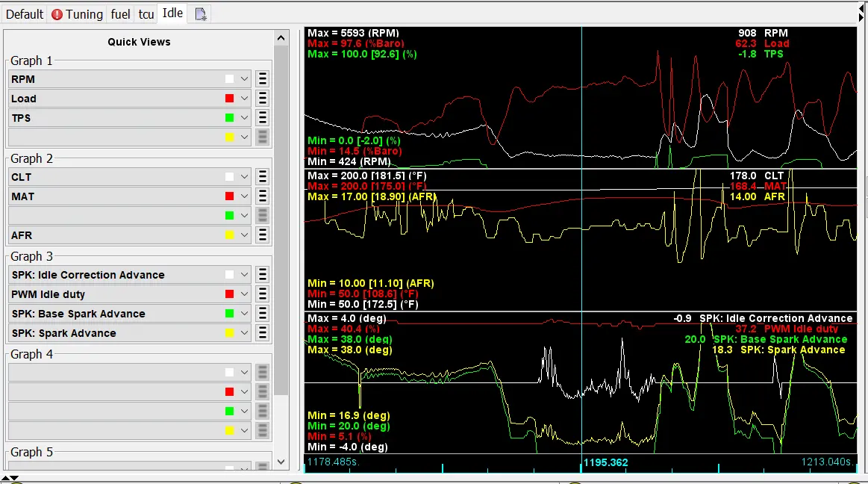Image resolution: width=868 pixels, height=484 pixels.
Task: Open options menu for SPK: Base Spark Advance
Action: point(263,314)
